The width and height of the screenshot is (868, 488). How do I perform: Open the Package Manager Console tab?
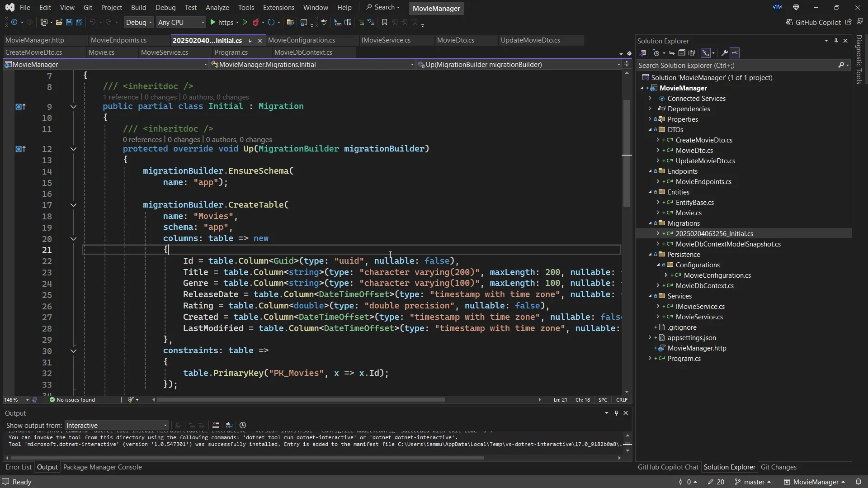pyautogui.click(x=102, y=467)
